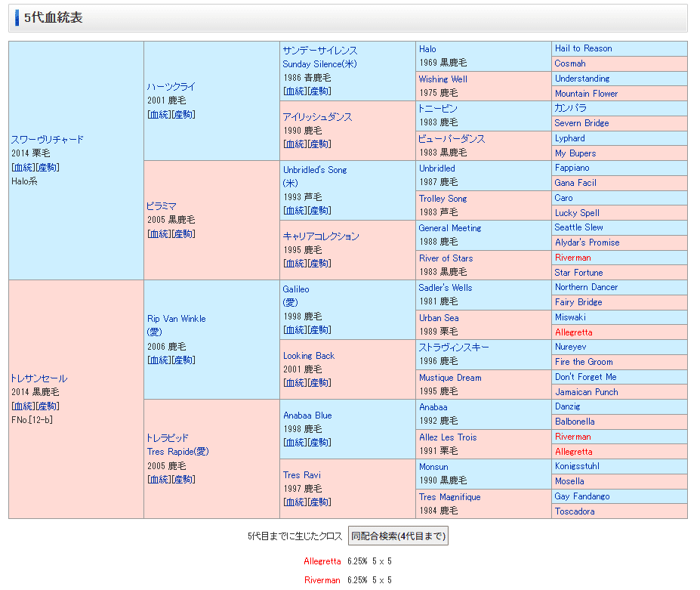
Task: Click the Toscadora link
Action: (575, 511)
